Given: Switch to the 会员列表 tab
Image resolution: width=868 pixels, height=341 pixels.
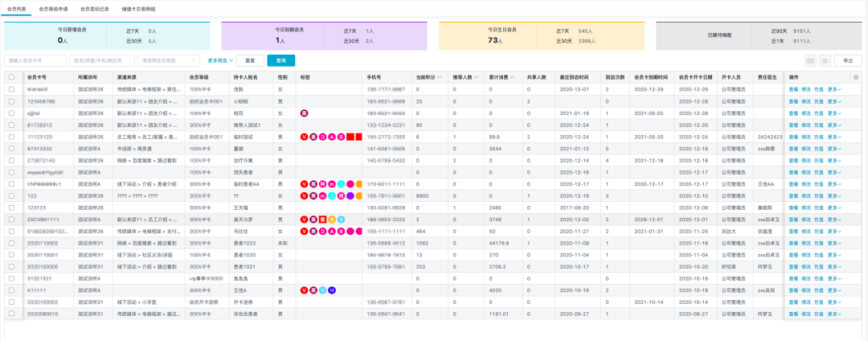Looking at the screenshot, I should coord(17,10).
